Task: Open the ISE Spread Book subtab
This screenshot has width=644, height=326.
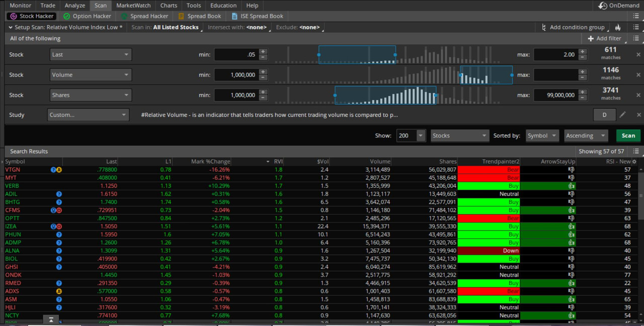Action: click(x=257, y=16)
